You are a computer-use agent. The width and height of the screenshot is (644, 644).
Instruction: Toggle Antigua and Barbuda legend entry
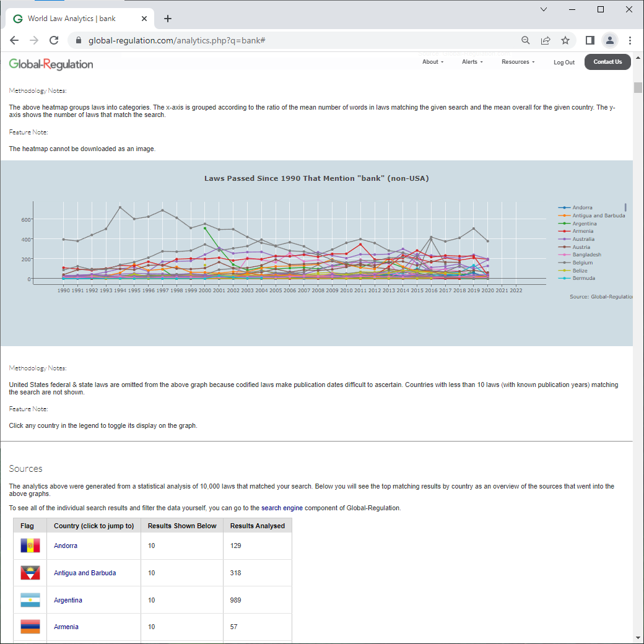591,215
